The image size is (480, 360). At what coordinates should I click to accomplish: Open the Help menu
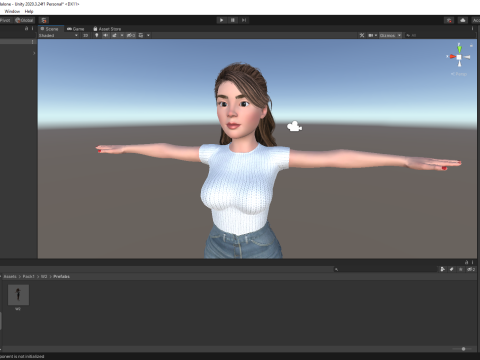pyautogui.click(x=29, y=11)
